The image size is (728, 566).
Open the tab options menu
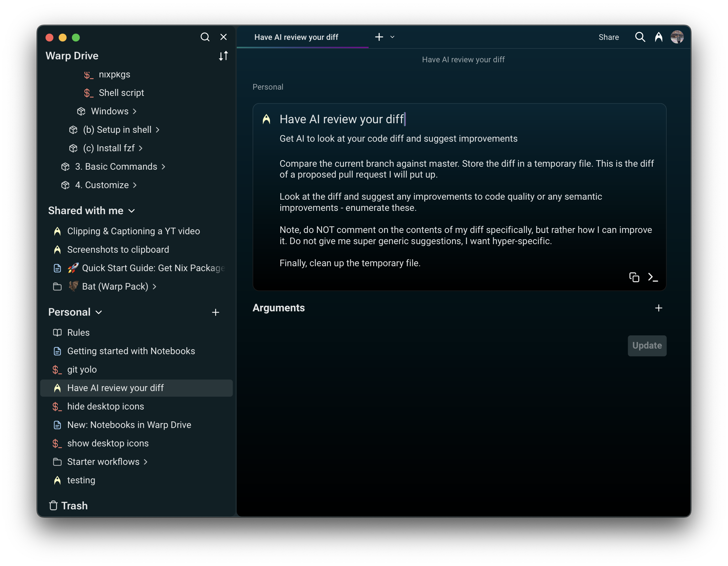392,37
